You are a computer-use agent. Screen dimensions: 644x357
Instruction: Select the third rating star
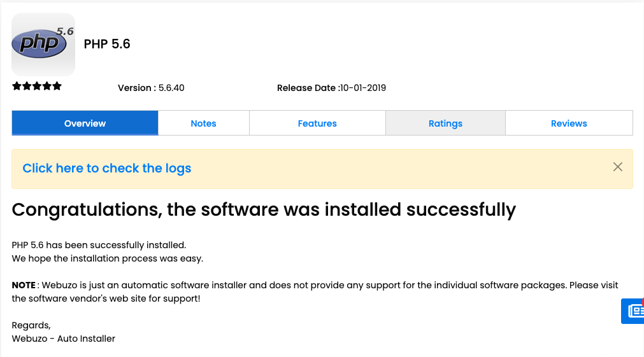pos(37,87)
